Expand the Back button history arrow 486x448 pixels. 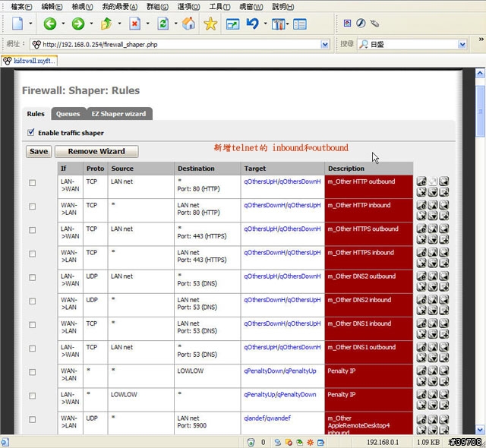63,24
